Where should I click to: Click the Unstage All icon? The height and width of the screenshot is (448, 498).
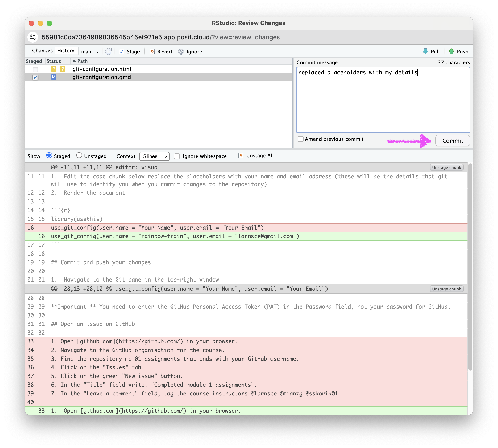241,156
